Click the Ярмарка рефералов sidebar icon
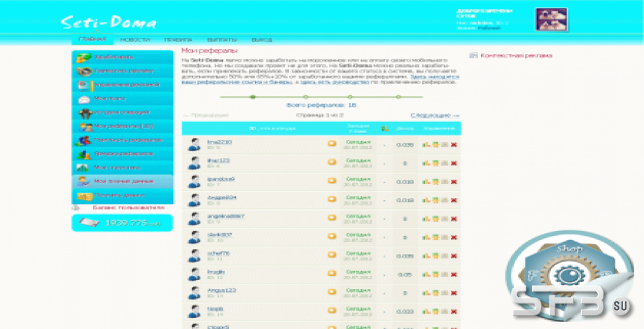Viewport: 644px width, 329px height. coord(83,155)
